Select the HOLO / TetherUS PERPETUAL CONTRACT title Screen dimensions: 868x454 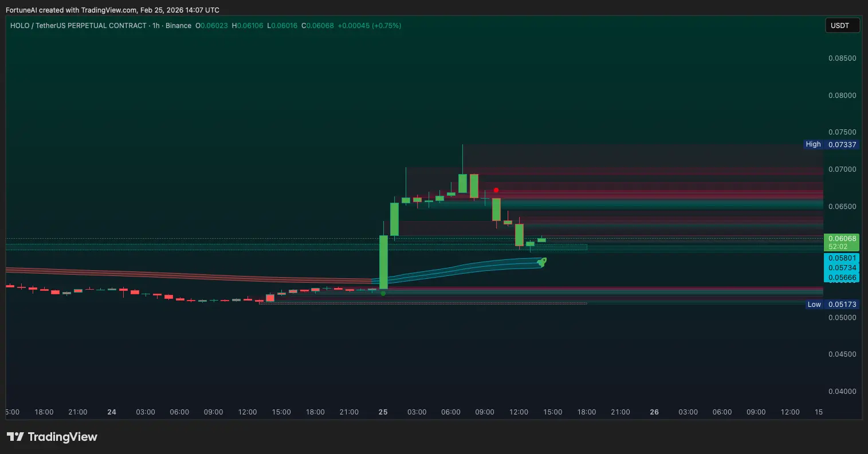[x=78, y=26]
